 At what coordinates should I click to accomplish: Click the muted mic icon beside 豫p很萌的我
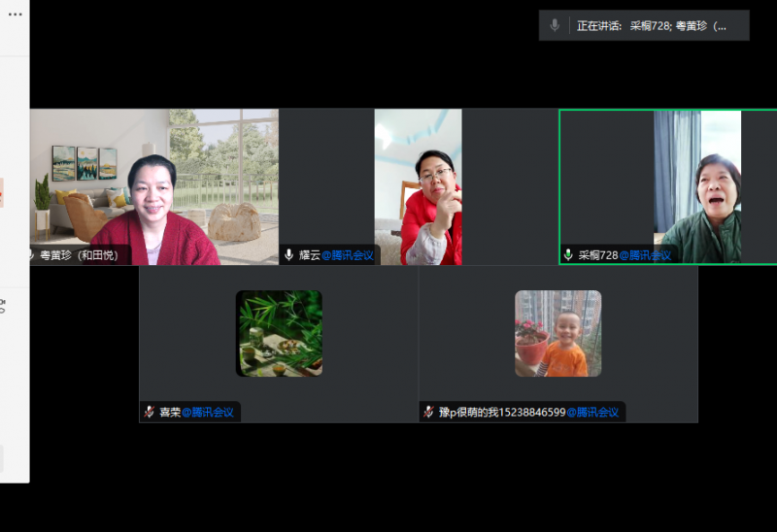428,413
